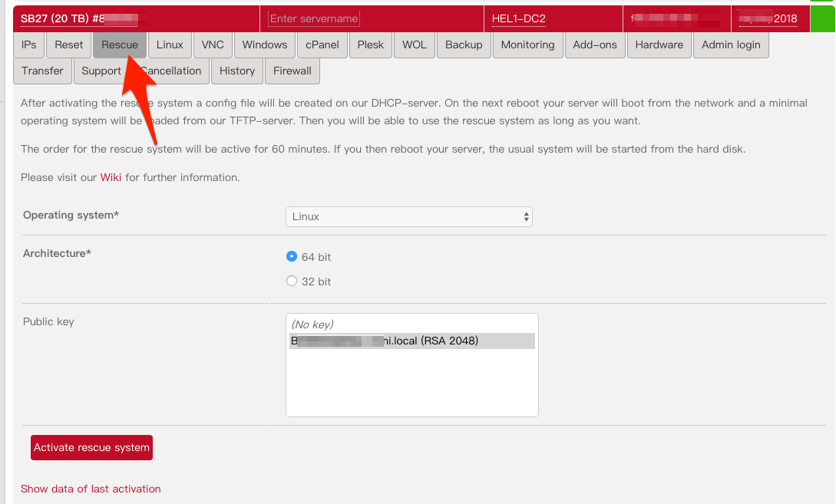This screenshot has height=504, width=836.
Task: Open the Linux installation tab
Action: (170, 45)
